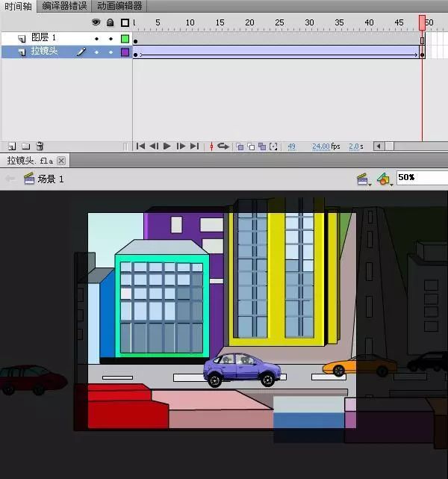Viewport: 448px width, 479px height.
Task: Go to last frame
Action: [x=194, y=146]
